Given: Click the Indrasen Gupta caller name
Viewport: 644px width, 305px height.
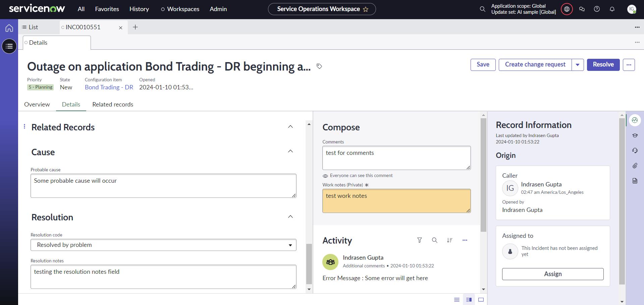Looking at the screenshot, I should point(541,184).
